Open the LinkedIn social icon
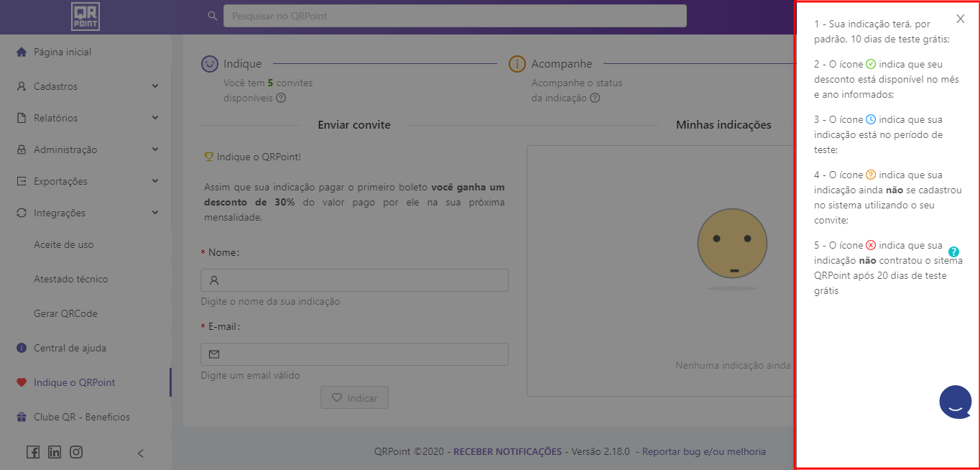 point(55,452)
